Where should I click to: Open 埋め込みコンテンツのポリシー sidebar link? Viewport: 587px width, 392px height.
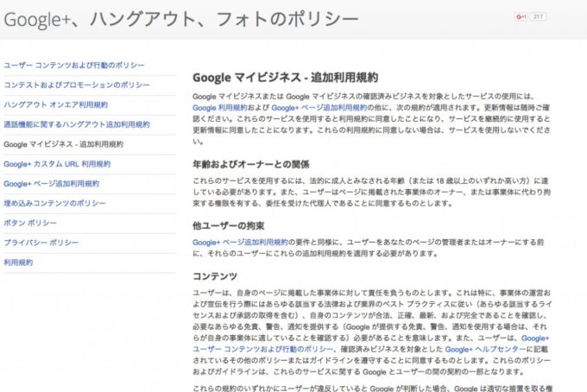click(x=54, y=203)
